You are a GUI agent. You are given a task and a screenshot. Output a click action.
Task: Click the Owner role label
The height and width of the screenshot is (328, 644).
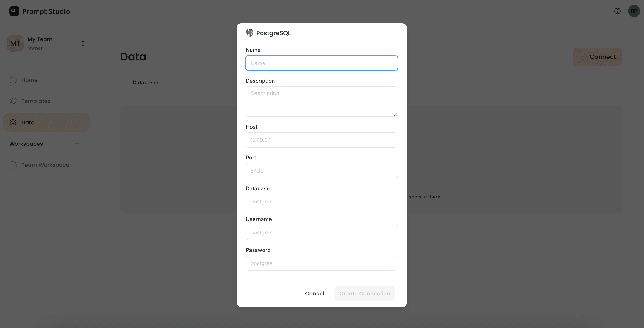pos(35,48)
